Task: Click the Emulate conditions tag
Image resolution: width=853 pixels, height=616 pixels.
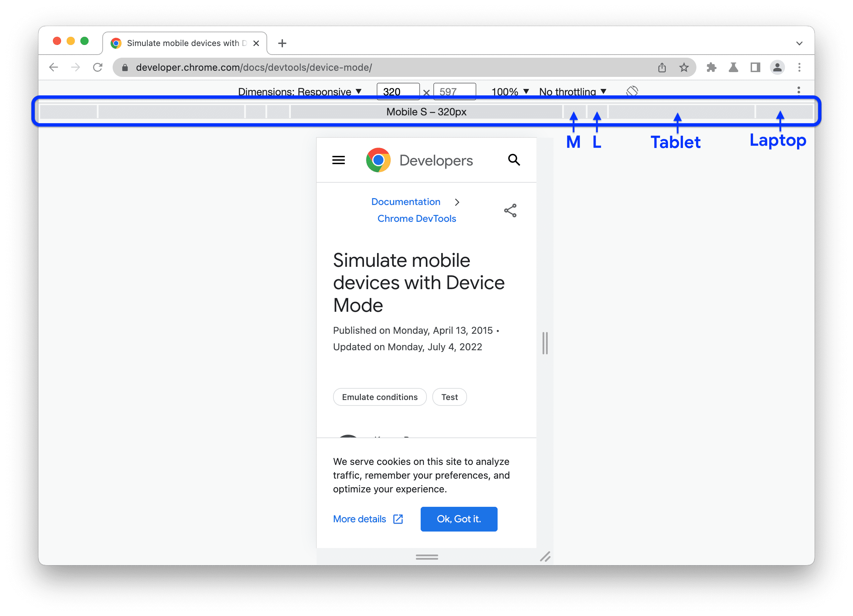Action: (379, 397)
